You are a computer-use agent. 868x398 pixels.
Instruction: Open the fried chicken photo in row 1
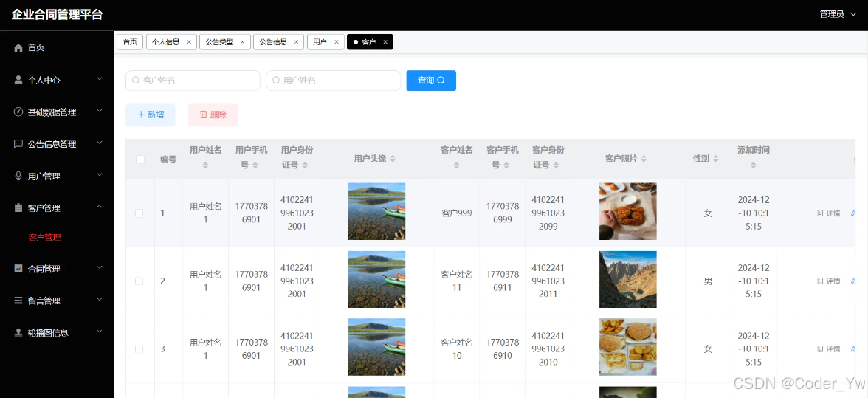point(627,211)
